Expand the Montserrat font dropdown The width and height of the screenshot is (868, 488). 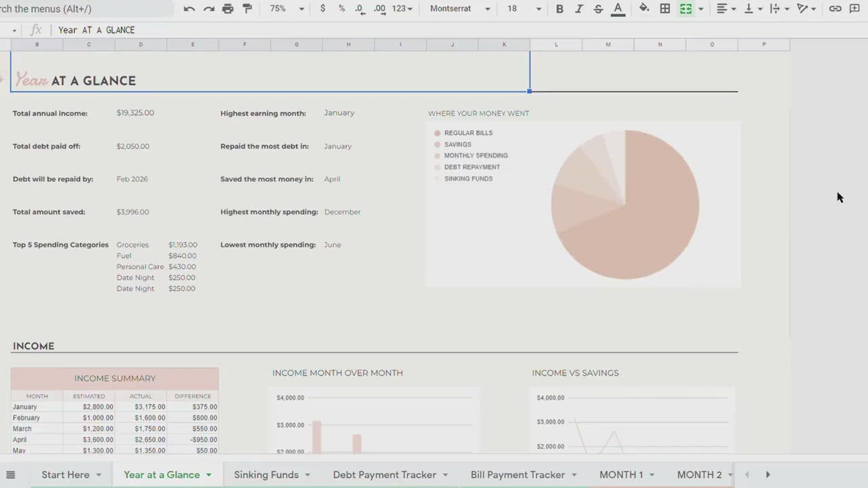(x=460, y=9)
